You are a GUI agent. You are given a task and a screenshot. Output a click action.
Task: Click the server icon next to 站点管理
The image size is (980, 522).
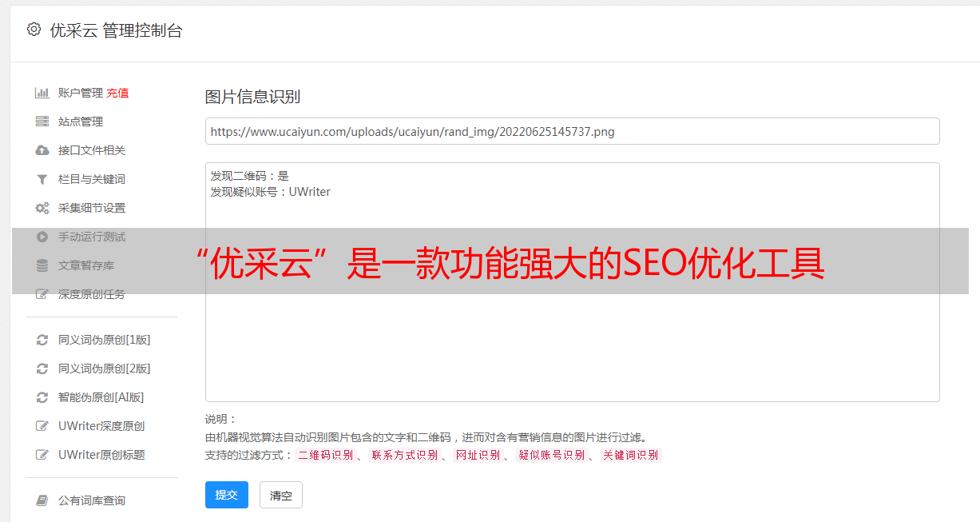coord(42,122)
